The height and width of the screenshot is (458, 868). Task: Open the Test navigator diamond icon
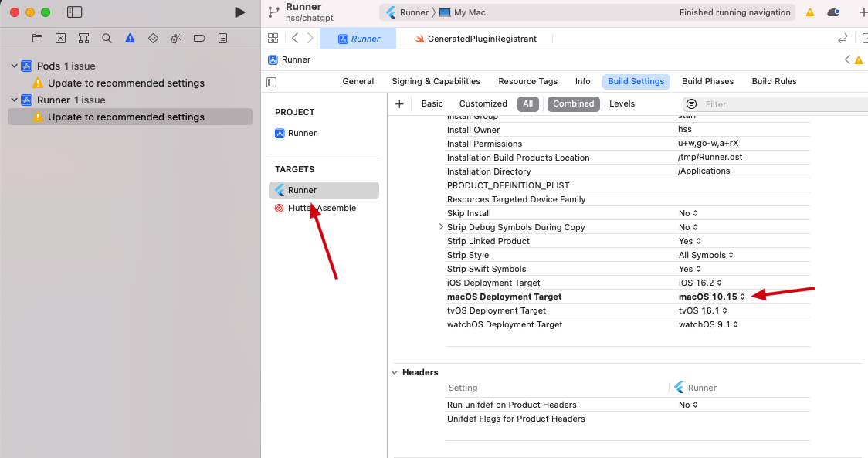click(154, 38)
